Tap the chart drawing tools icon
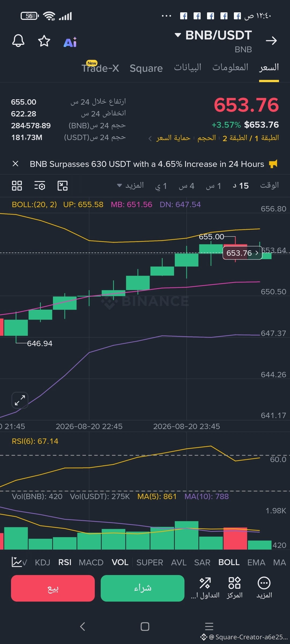290x644 pixels. pyautogui.click(x=63, y=186)
